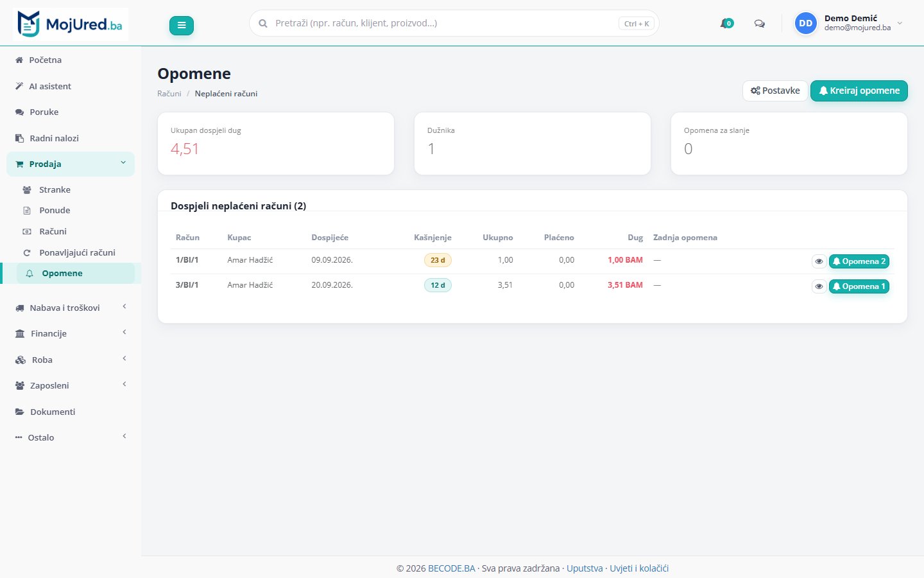Viewport: 924px width, 578px height.
Task: Click the AI asistent wand icon
Action: (19, 86)
